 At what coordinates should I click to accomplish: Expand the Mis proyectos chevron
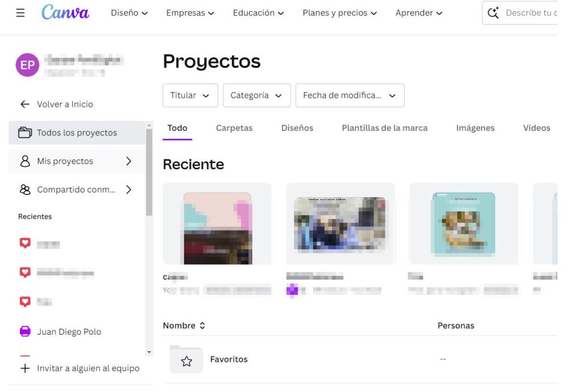coord(128,161)
